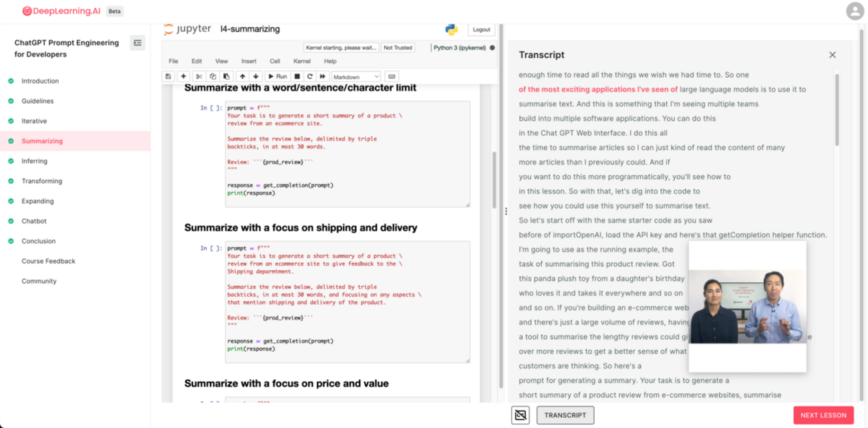Run the selected cell
The image size is (868, 428).
(x=277, y=76)
